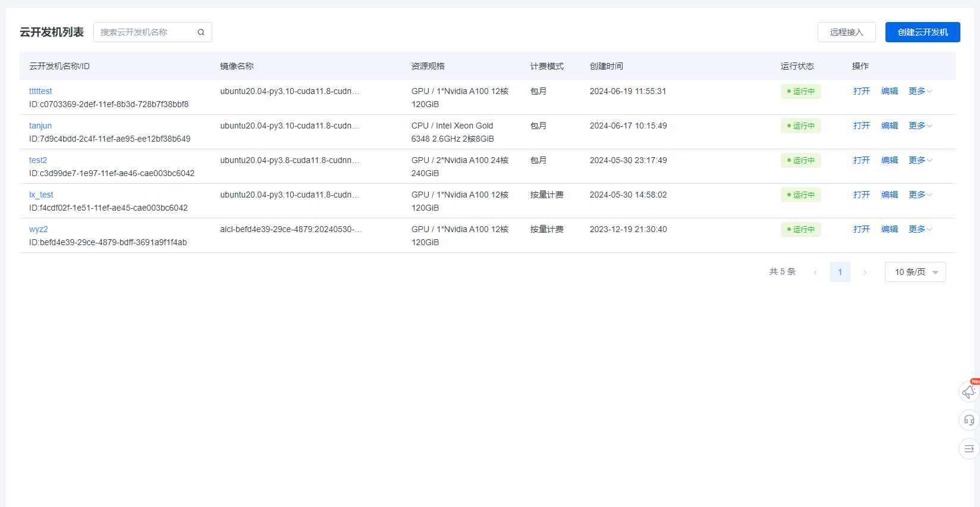Click the 运行中 status of tanjun
This screenshot has width=980, height=507.
pyautogui.click(x=800, y=126)
